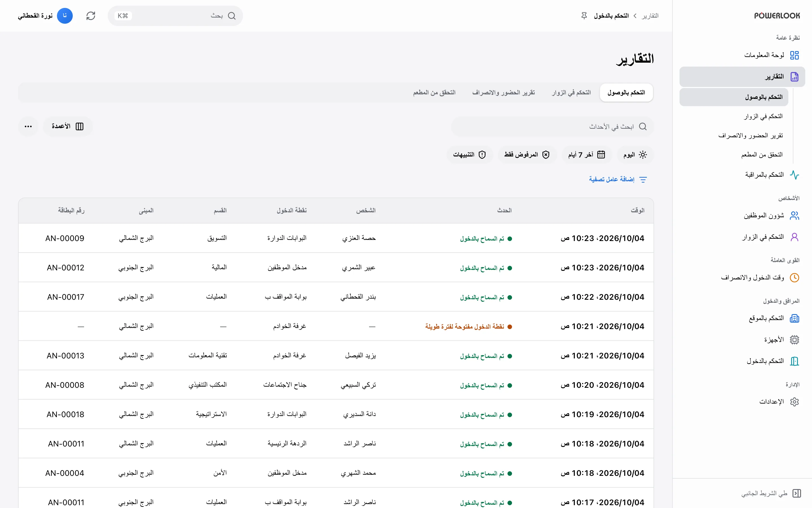This screenshot has width=812, height=508.
Task: Switch to التحكم بالوصول tab
Action: tap(626, 92)
